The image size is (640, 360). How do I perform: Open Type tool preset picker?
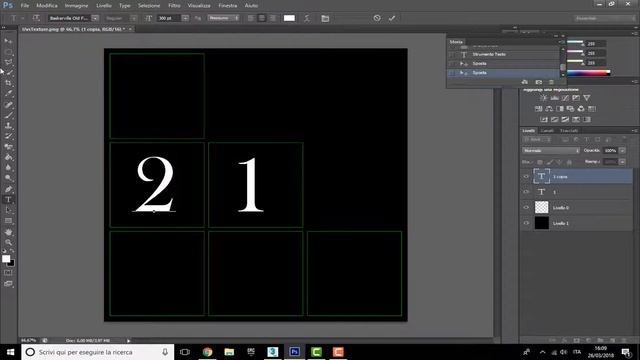click(x=16, y=18)
